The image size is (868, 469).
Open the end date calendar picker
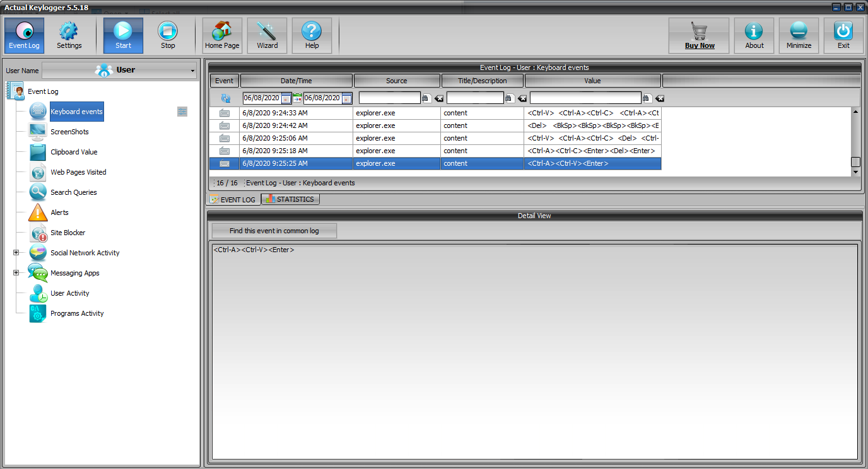point(347,98)
